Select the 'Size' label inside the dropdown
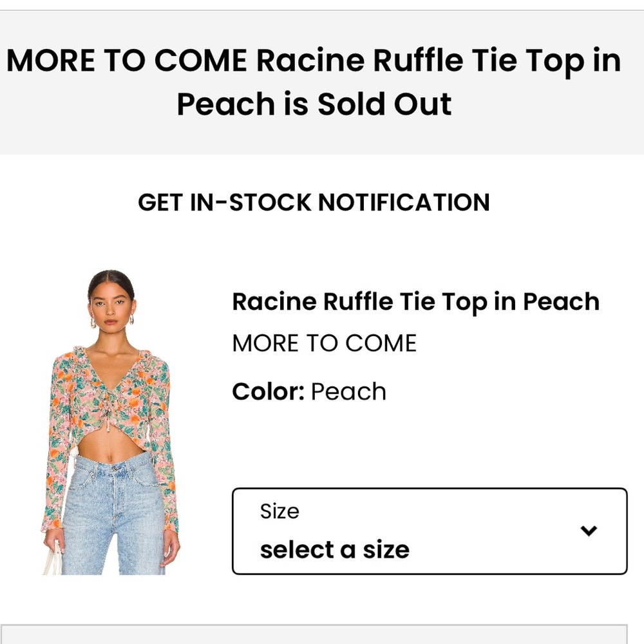 click(279, 511)
